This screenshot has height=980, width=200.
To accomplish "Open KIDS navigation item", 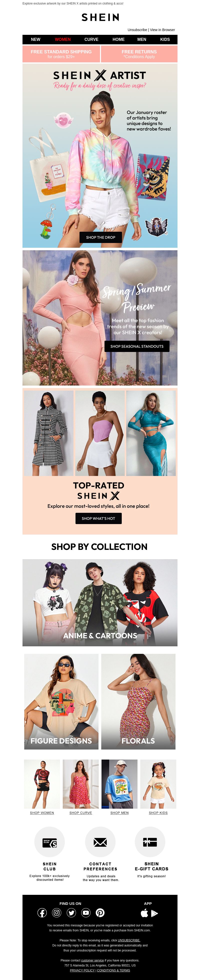I will point(165,39).
